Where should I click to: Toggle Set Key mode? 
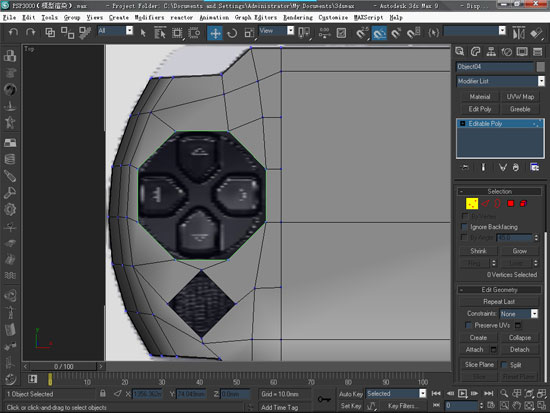pos(351,406)
